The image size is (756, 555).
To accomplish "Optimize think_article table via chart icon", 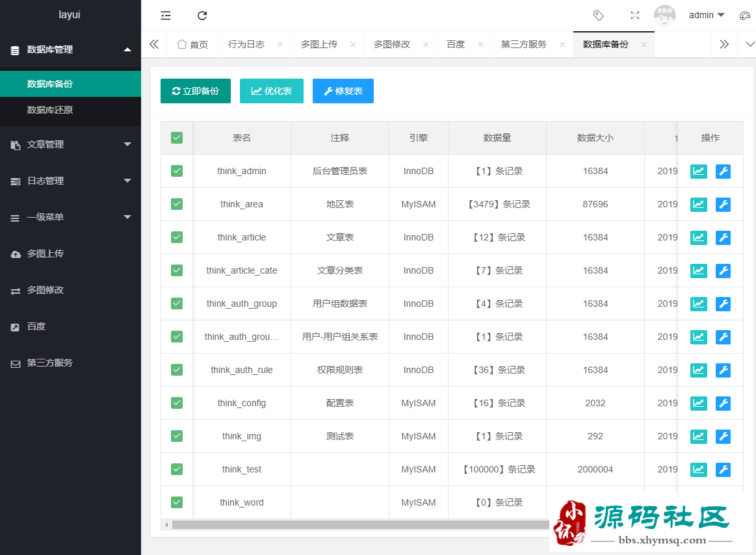I will (699, 237).
